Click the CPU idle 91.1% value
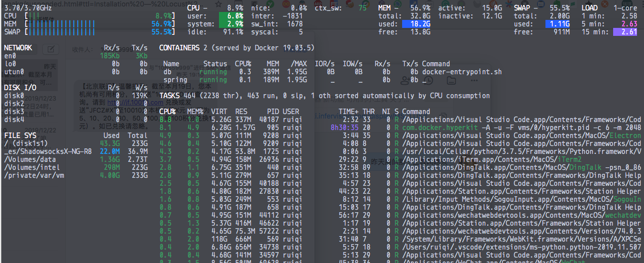The width and height of the screenshot is (644, 263). pos(233,32)
